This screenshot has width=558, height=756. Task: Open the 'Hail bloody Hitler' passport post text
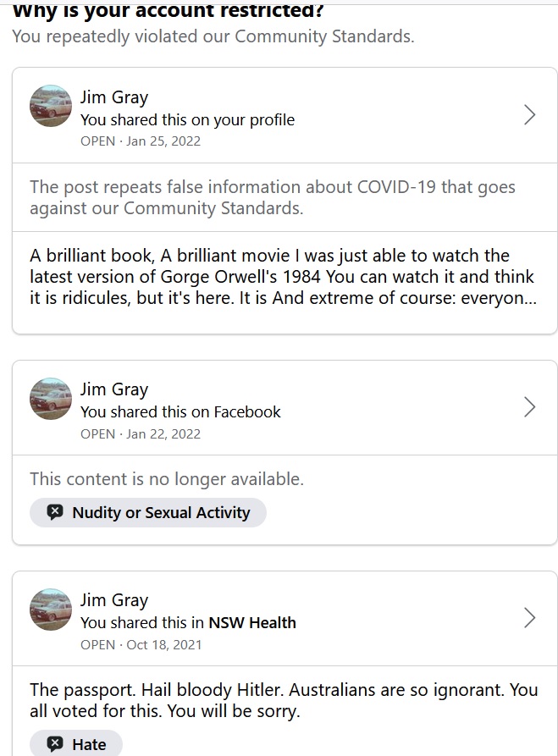tap(284, 700)
